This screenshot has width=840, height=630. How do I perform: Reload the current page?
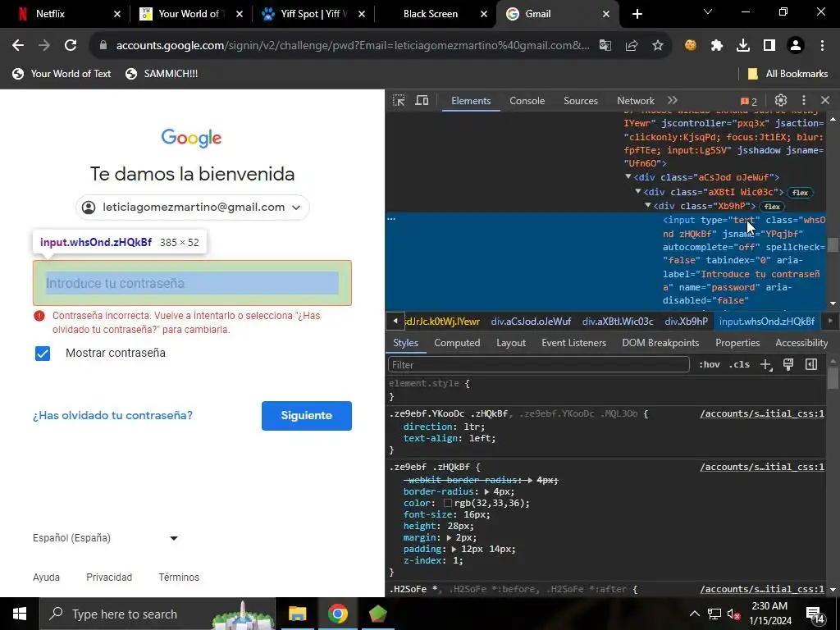point(71,46)
